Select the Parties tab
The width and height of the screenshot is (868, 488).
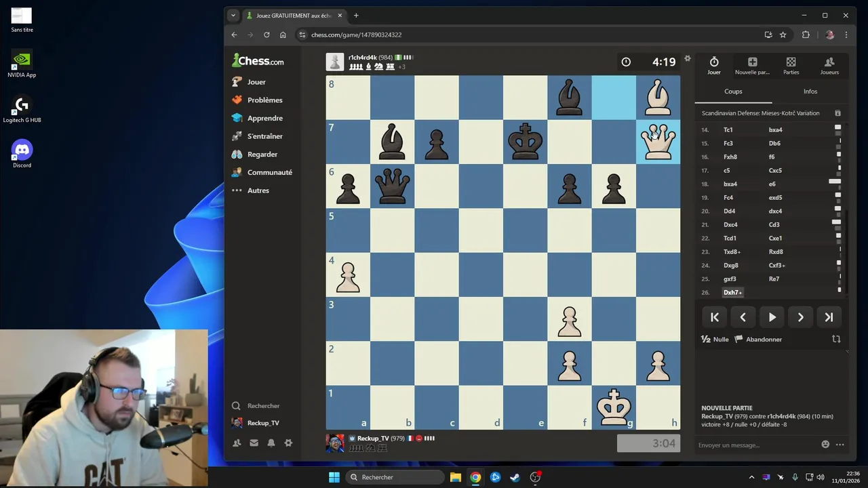point(791,66)
